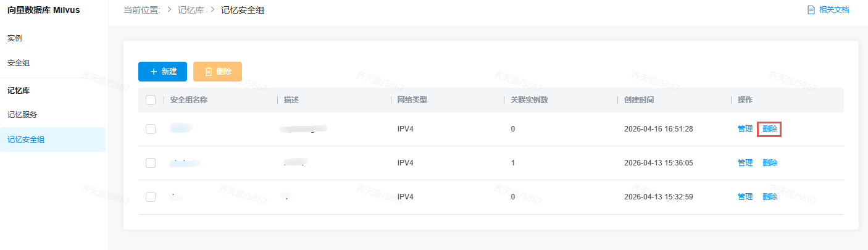Select the checkbox for the 15:32:59 row
The image size is (868, 250).
[x=151, y=197]
